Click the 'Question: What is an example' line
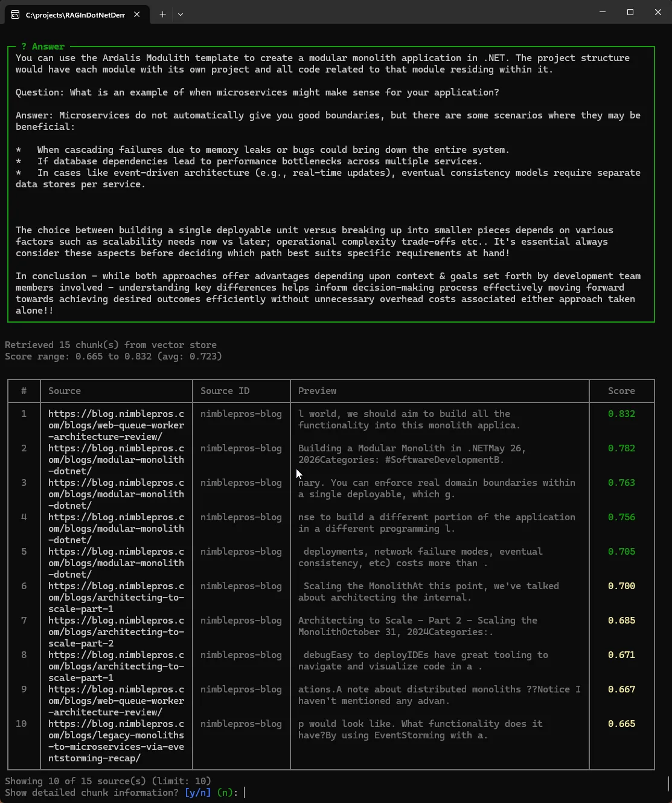This screenshot has width=672, height=803. (x=257, y=92)
